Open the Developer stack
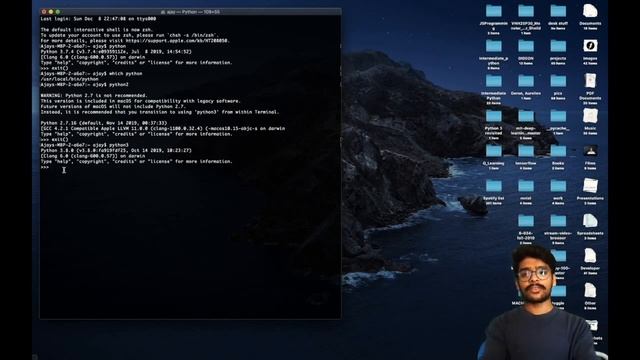The width and height of the screenshot is (640, 360). click(x=590, y=256)
